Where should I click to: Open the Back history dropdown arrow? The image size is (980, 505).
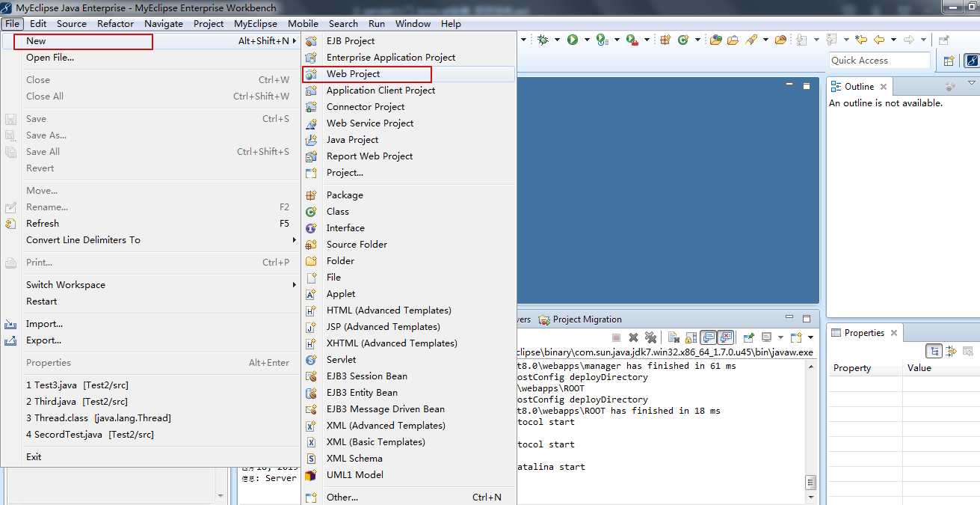point(893,40)
